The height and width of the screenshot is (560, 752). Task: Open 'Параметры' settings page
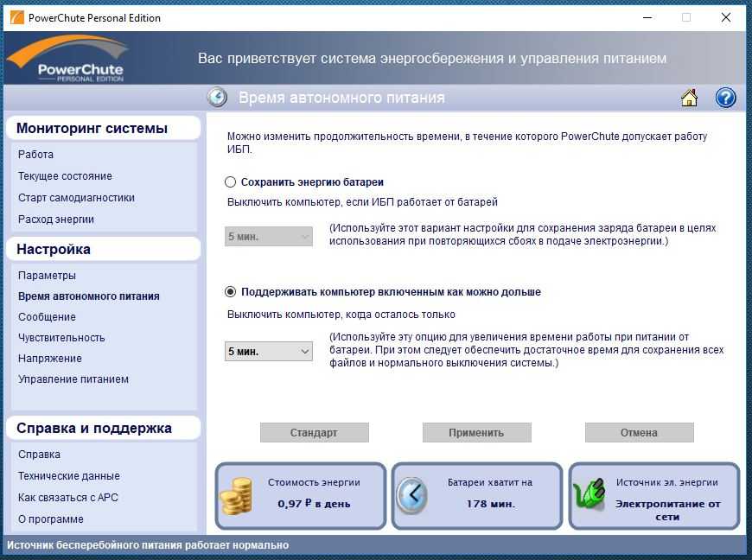(x=47, y=276)
